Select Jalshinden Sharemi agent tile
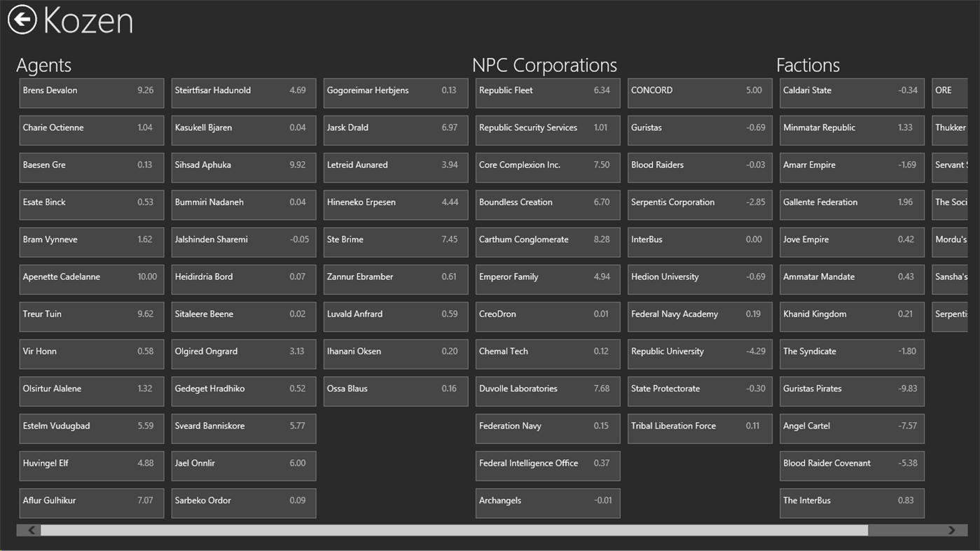 244,242
